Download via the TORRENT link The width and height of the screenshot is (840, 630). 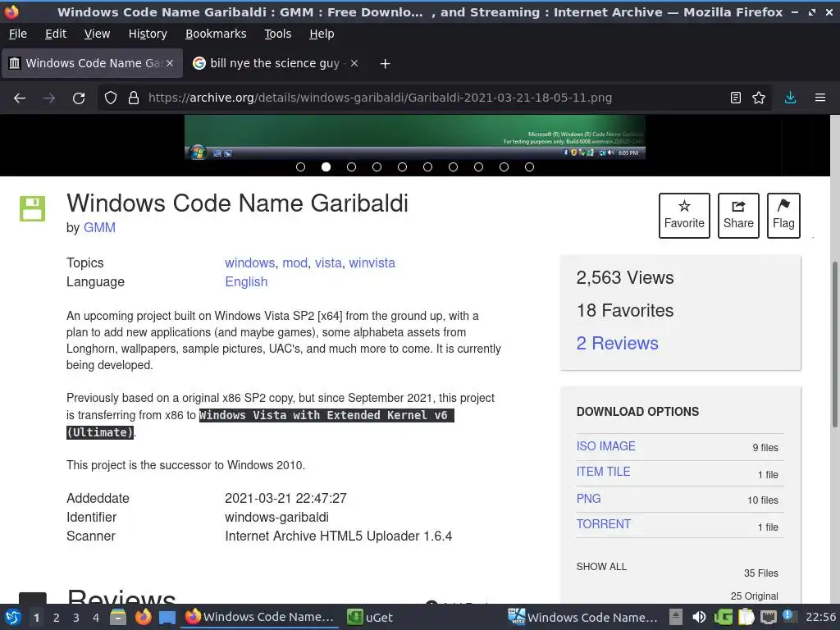[603, 524]
